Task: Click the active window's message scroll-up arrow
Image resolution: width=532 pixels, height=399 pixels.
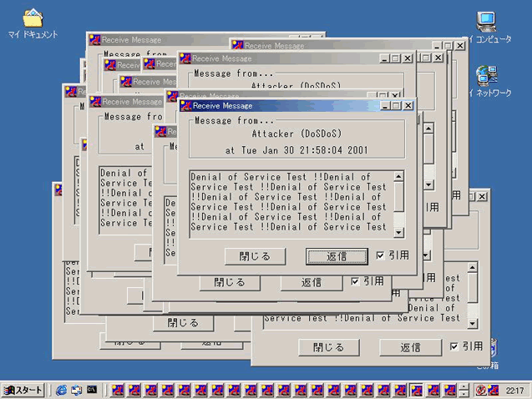Action: (398, 176)
